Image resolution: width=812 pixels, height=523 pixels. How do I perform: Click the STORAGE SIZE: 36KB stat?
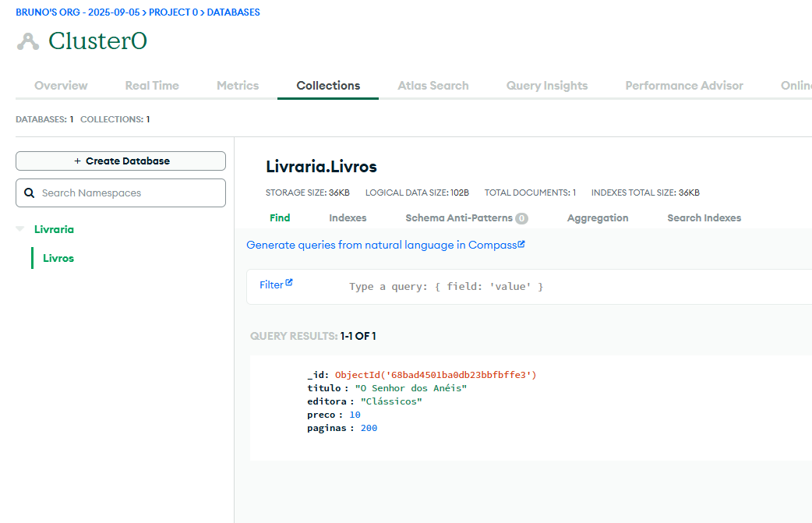308,193
